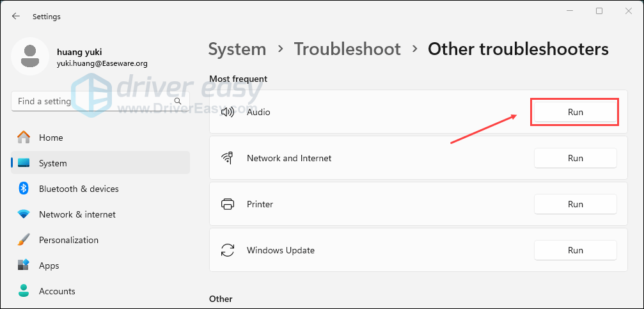Navigate to Troubleshoot breadcrumb
Viewport: 644px width, 309px height.
click(x=347, y=49)
